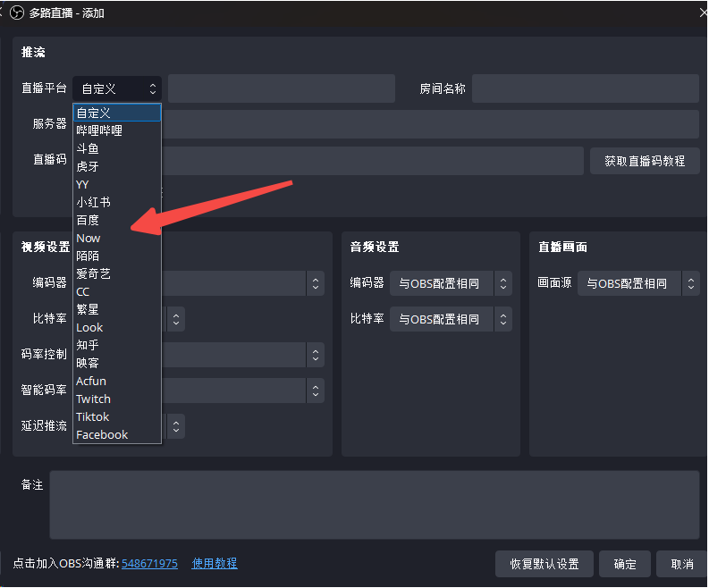This screenshot has height=588, width=709.
Task: Choose 斗鱼 from the platform list
Action: click(117, 148)
